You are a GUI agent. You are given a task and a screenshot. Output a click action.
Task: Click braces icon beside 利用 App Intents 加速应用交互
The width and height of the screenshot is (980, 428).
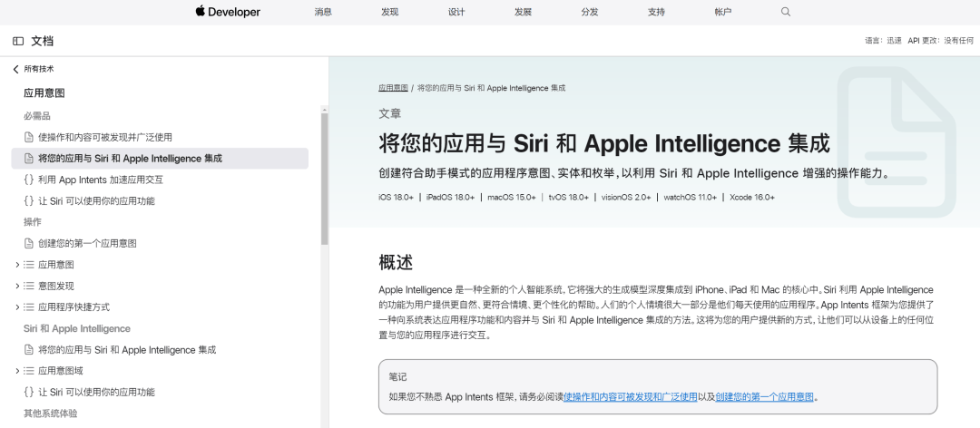28,180
